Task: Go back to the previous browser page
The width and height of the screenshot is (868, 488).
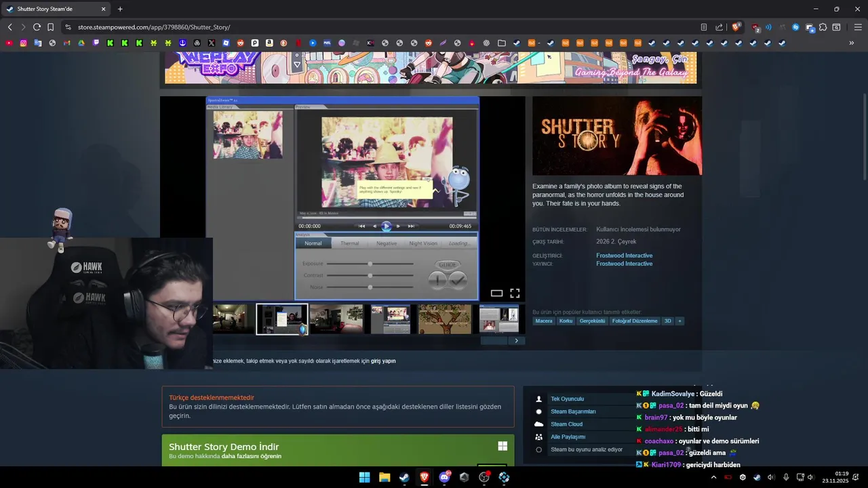Action: tap(9, 27)
